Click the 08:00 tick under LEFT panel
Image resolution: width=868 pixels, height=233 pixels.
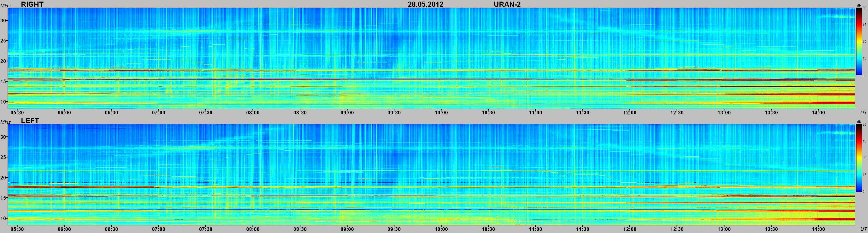(253, 229)
